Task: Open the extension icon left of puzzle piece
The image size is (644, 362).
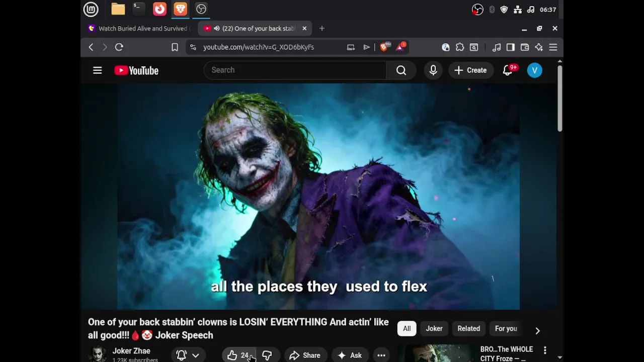Action: pyautogui.click(x=446, y=47)
